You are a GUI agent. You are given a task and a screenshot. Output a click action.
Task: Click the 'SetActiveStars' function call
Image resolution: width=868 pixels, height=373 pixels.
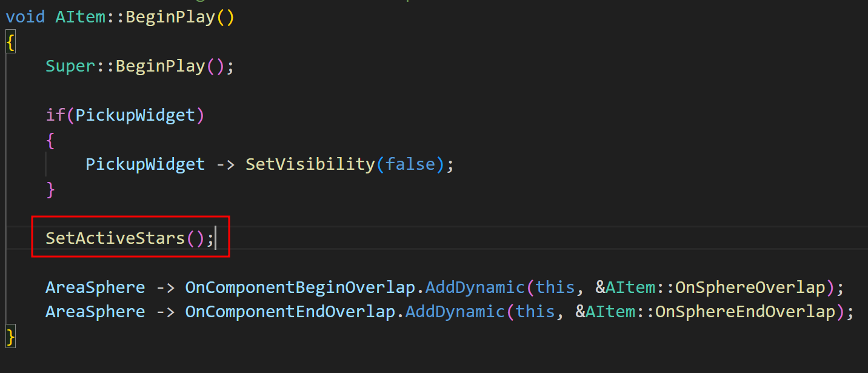pos(115,238)
